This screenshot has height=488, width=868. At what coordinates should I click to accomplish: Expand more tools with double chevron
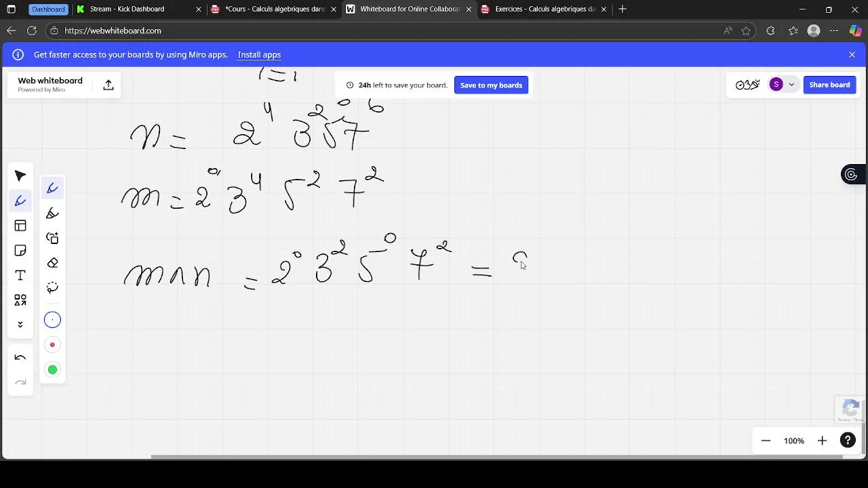click(x=20, y=325)
